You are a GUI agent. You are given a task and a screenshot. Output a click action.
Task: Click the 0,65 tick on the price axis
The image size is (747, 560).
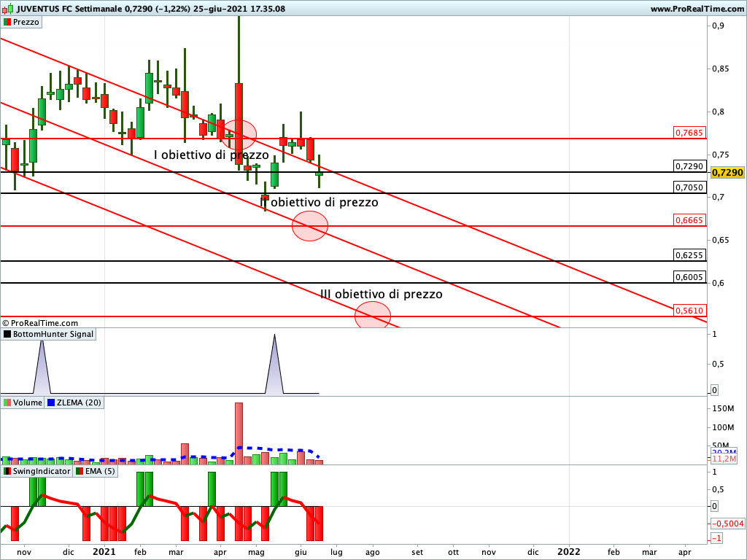point(720,240)
